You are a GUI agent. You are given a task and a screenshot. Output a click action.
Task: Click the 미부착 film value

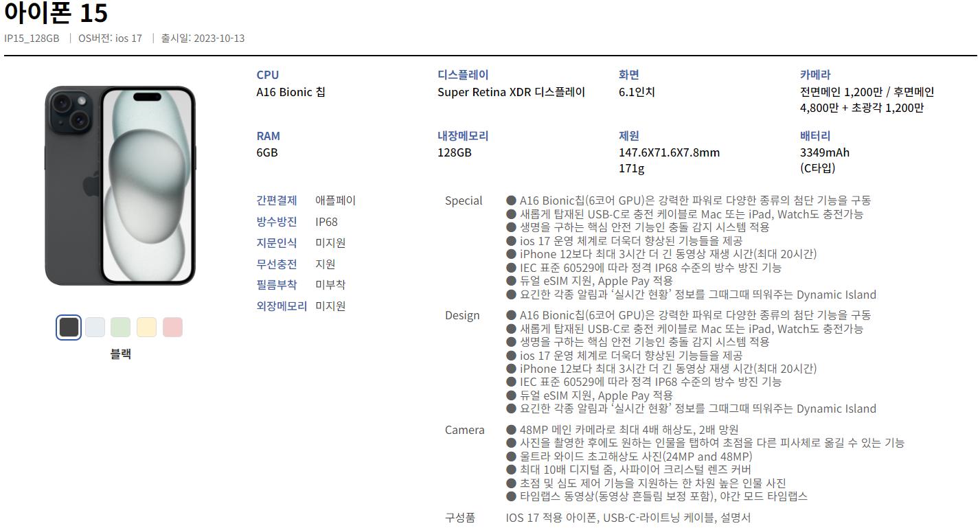(330, 285)
